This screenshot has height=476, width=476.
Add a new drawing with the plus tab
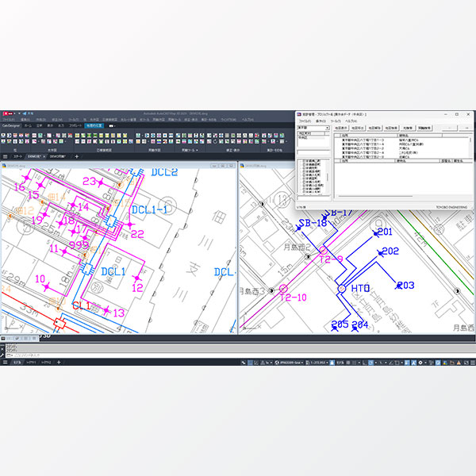click(76, 156)
